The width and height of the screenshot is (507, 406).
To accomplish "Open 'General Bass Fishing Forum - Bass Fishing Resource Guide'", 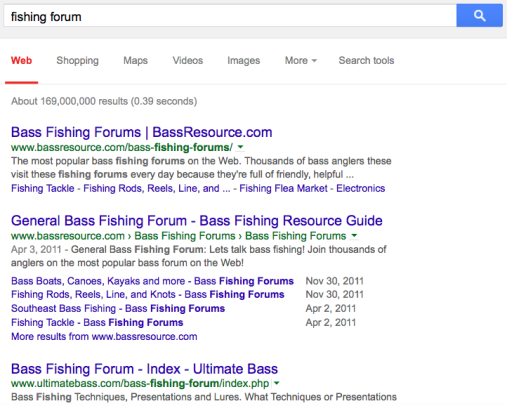I will pos(197,221).
